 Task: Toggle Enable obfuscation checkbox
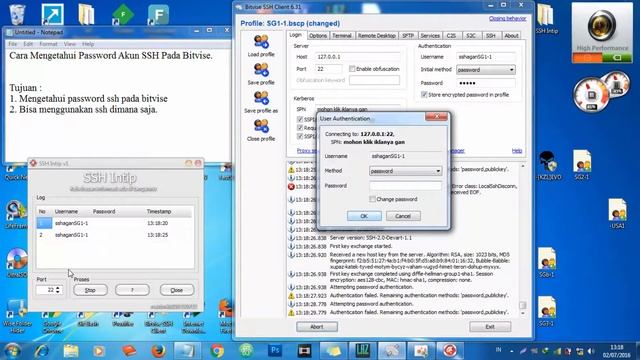352,69
